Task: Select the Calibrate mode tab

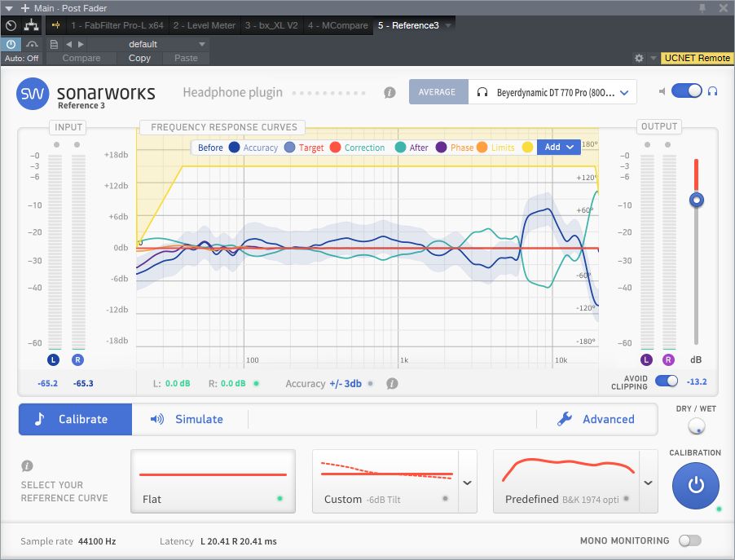Action: coord(76,419)
